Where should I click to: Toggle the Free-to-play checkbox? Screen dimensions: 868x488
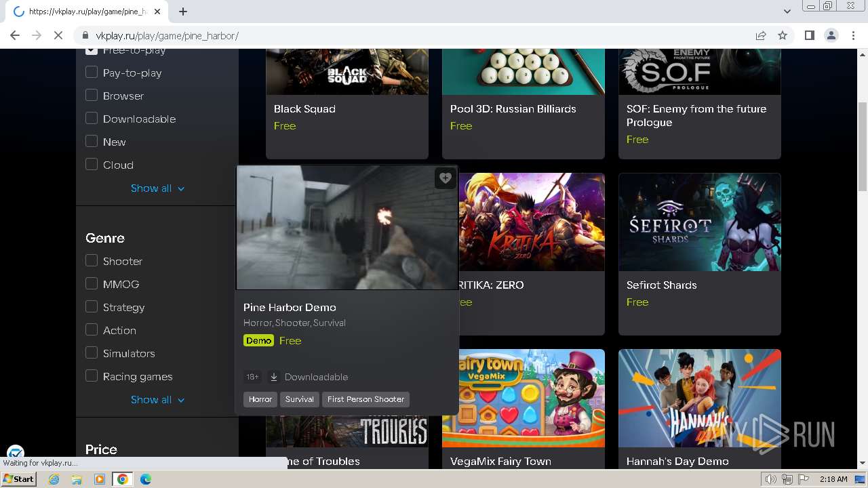click(92, 52)
